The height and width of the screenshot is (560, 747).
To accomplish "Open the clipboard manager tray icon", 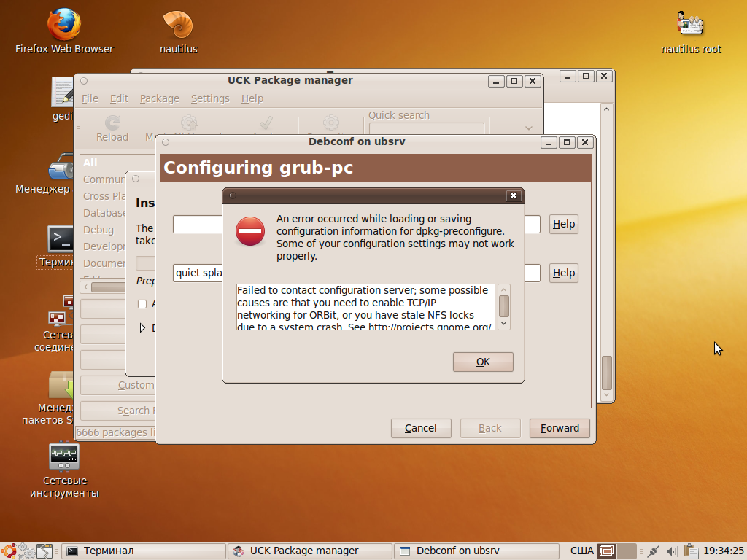I will [690, 551].
